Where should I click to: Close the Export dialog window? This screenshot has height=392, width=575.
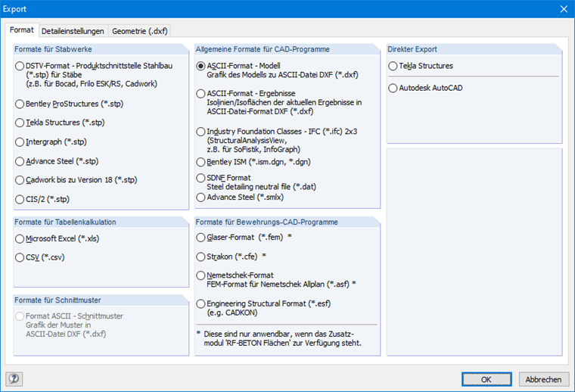point(562,8)
